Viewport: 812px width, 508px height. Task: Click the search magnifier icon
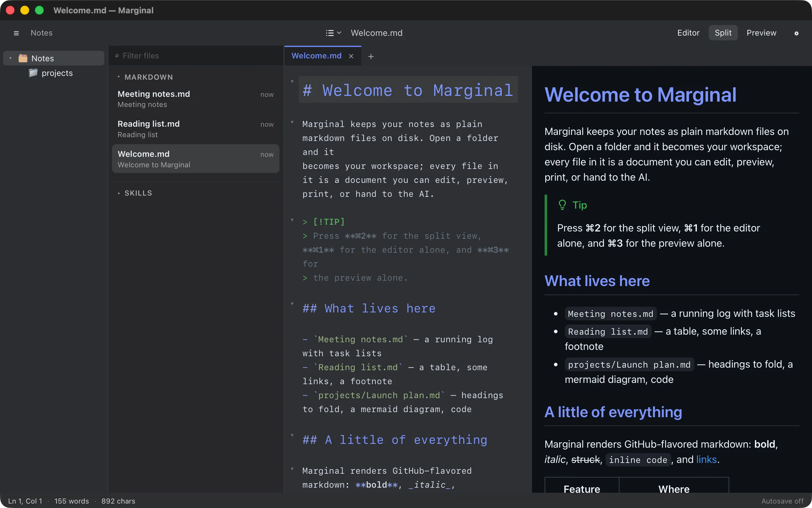117,56
